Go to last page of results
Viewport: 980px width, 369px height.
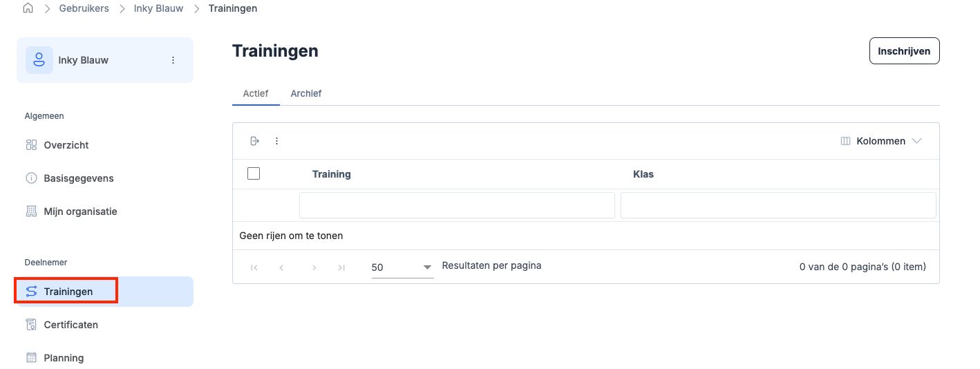[341, 267]
